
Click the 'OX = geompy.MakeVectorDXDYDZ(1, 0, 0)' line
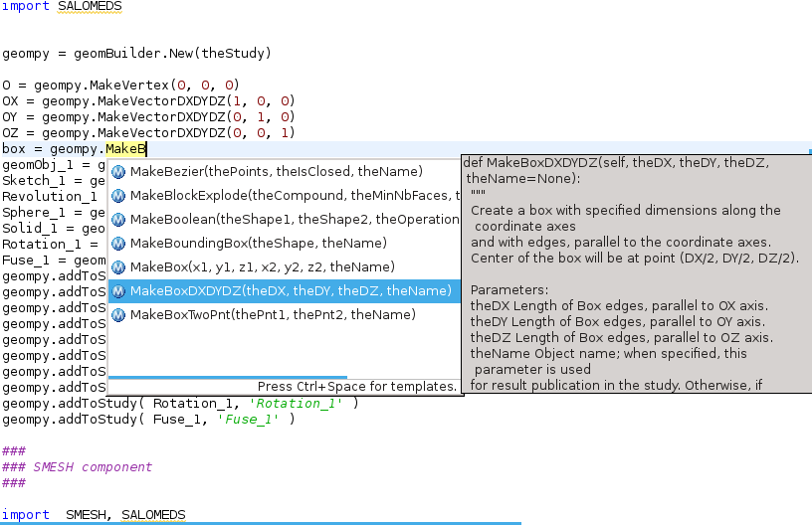tap(148, 100)
